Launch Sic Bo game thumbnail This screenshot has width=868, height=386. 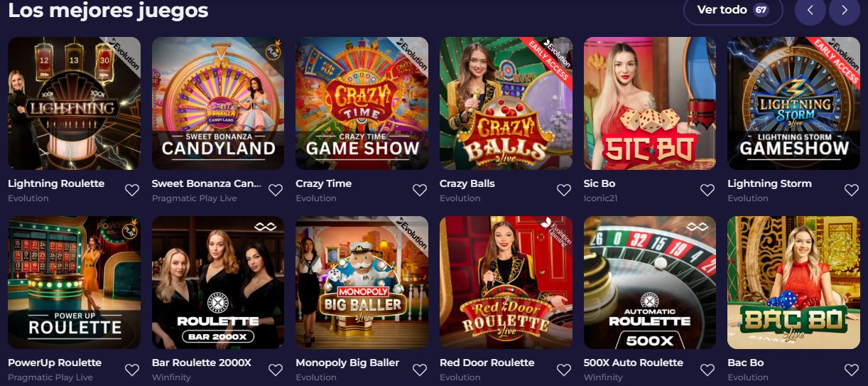point(650,103)
